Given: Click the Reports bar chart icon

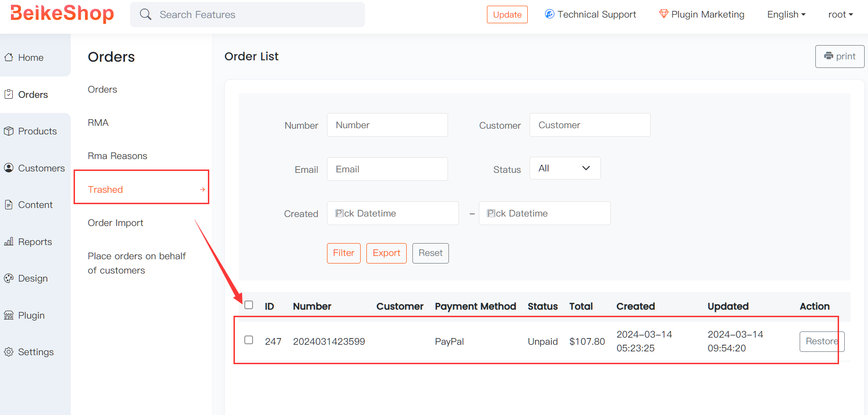Looking at the screenshot, I should point(9,242).
